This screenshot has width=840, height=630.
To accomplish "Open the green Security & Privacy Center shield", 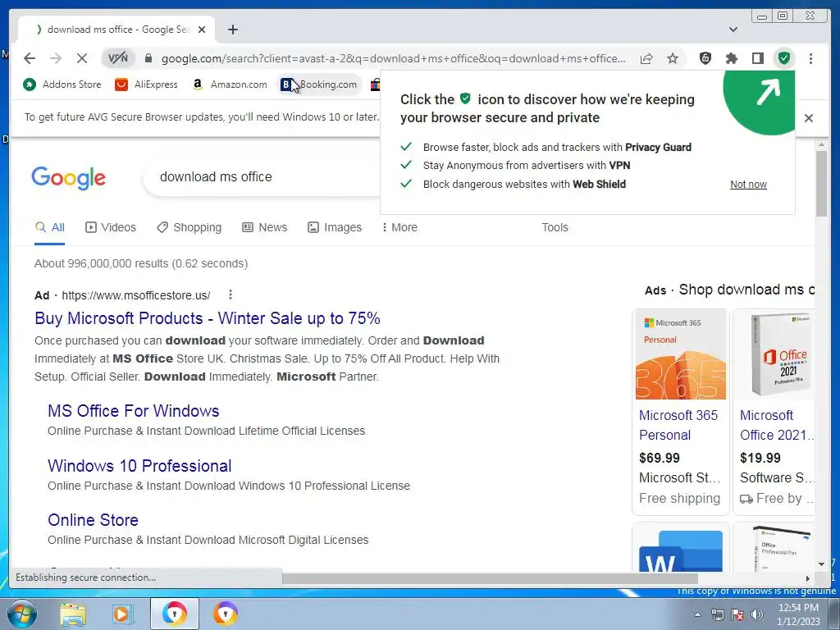I will tap(783, 58).
